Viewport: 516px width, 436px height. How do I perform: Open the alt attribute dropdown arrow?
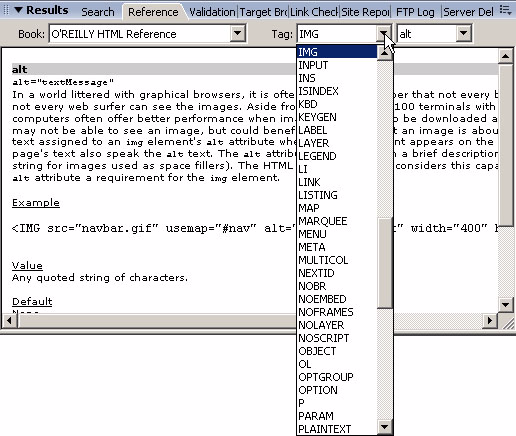[x=463, y=33]
